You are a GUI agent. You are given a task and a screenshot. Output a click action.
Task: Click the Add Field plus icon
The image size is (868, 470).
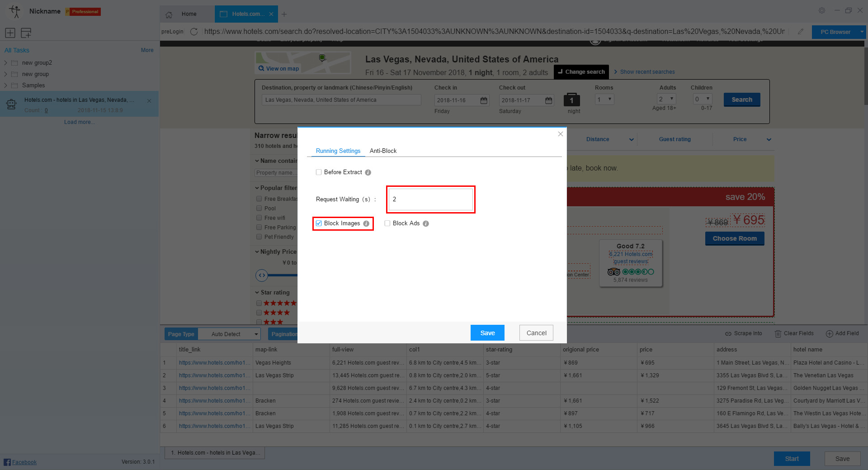pyautogui.click(x=830, y=334)
